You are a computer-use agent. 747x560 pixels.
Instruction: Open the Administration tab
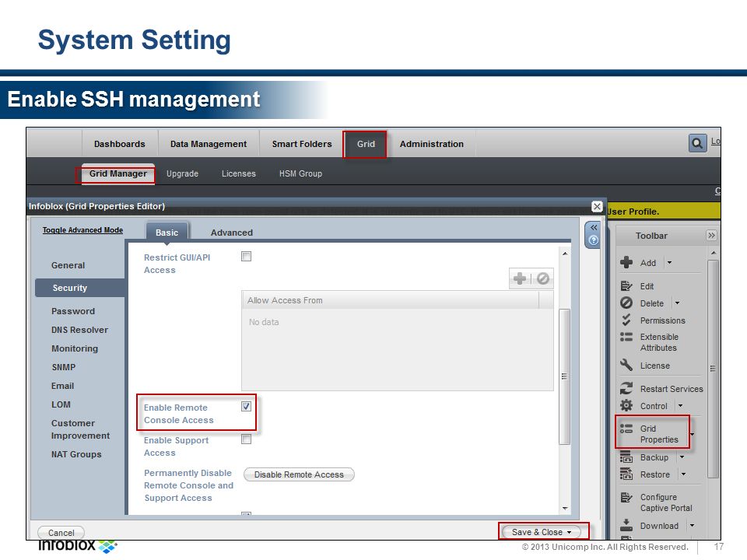tap(432, 143)
